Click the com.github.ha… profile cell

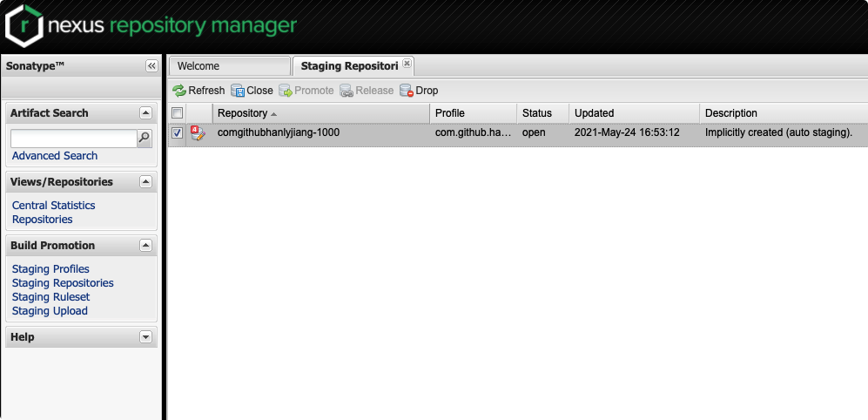coord(474,133)
